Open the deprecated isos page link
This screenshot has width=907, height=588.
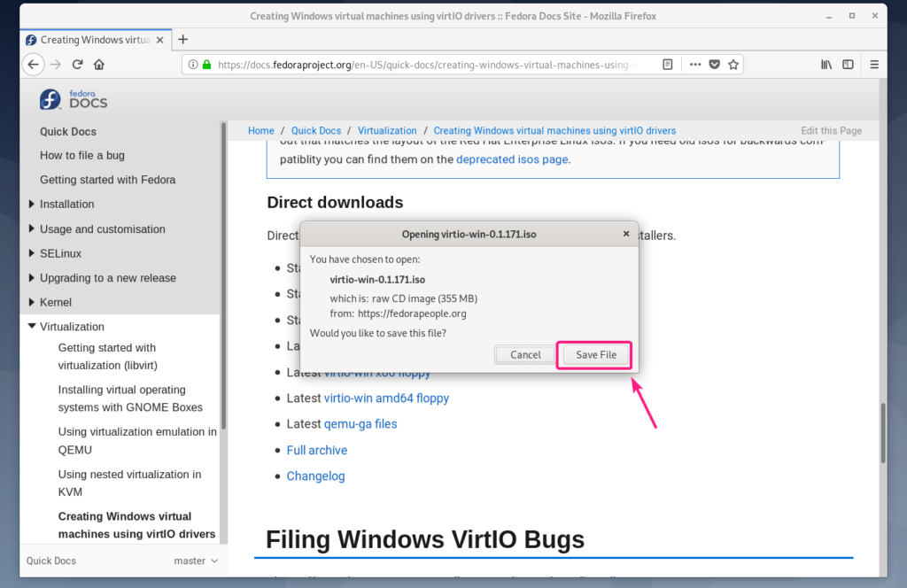(x=512, y=159)
